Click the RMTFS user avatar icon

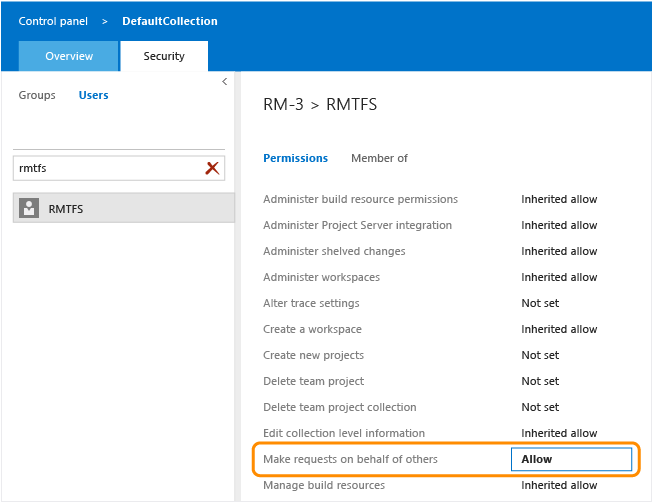[x=29, y=209]
